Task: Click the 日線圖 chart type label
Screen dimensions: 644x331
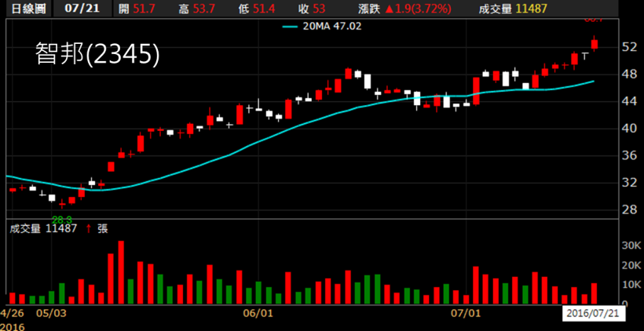Action: point(28,8)
